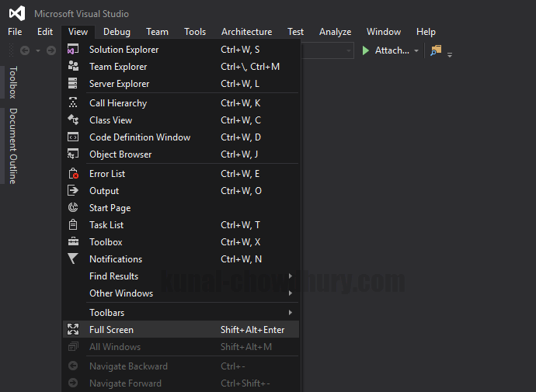The image size is (536, 392).
Task: Click the toolbar drag handle grip
Action: pos(11,50)
